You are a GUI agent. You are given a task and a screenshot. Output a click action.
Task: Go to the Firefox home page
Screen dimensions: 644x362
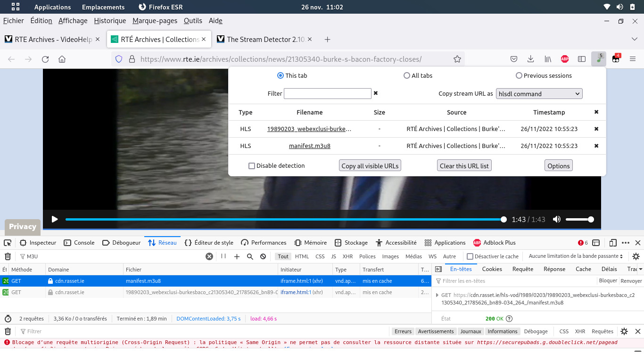click(62, 59)
